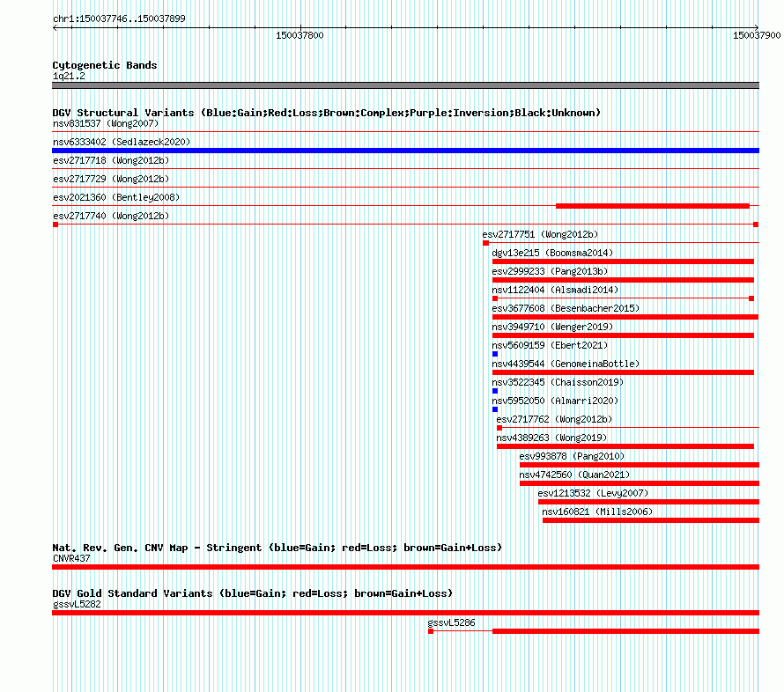Select the gray 1q21.2 cytogenetic band bar
Viewport: 784px width, 692px height.
405,85
